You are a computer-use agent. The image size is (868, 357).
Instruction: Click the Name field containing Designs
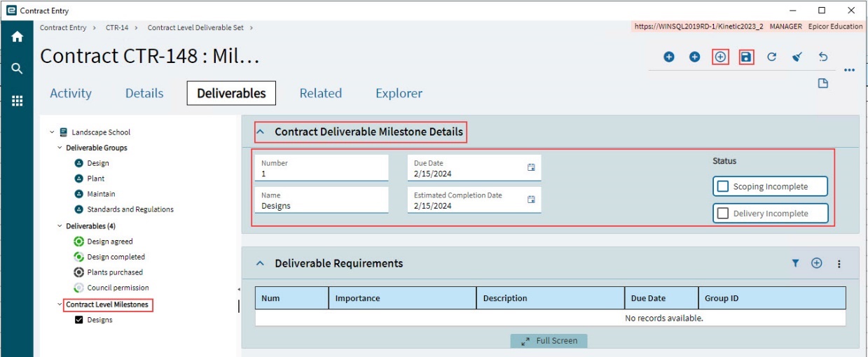[x=322, y=200]
